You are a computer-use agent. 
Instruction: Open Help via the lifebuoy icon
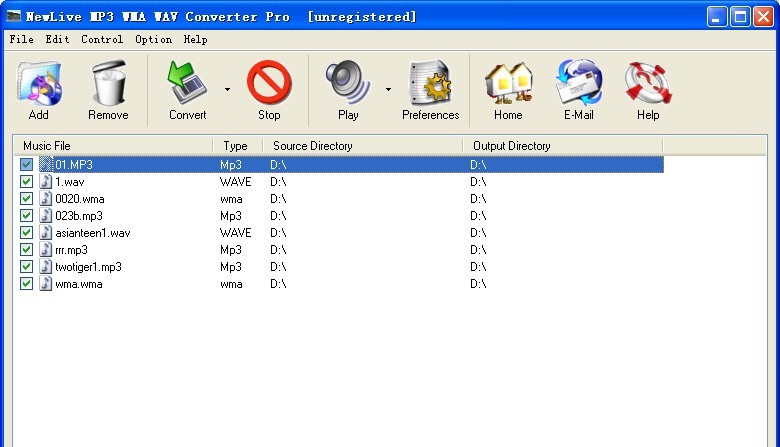pos(648,90)
